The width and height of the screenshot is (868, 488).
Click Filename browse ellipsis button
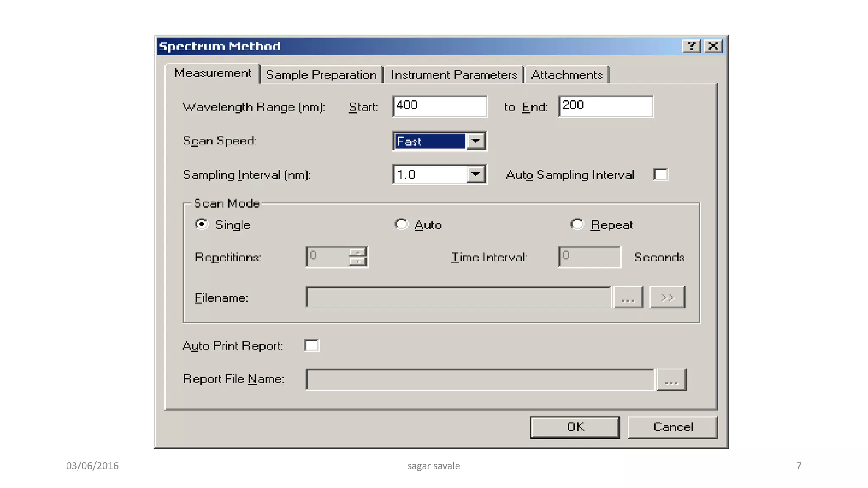click(628, 297)
